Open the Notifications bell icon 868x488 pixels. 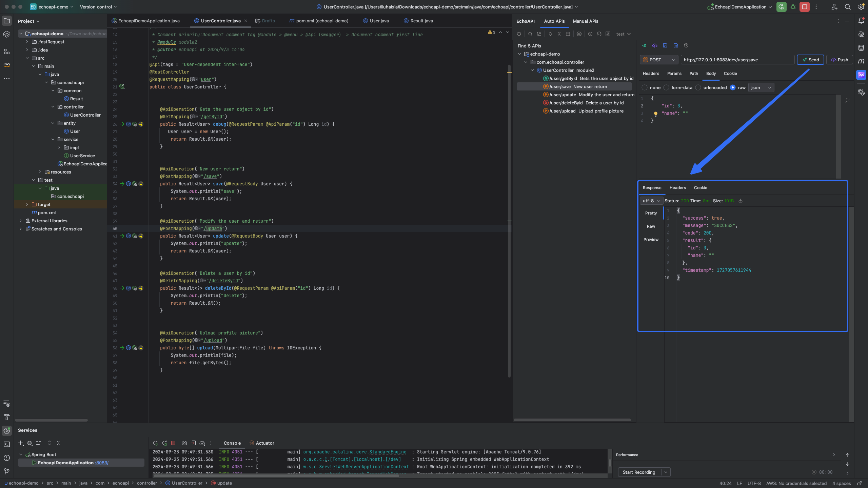(x=861, y=21)
